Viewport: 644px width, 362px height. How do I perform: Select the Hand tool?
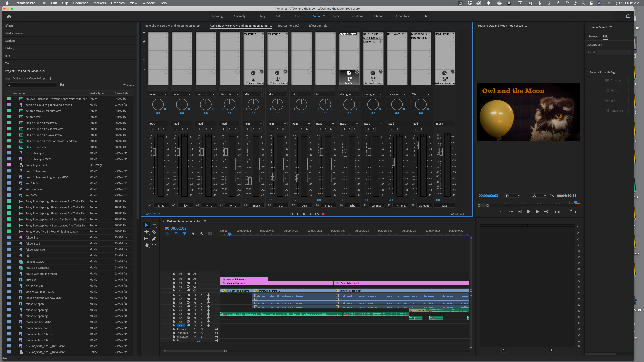[147, 245]
